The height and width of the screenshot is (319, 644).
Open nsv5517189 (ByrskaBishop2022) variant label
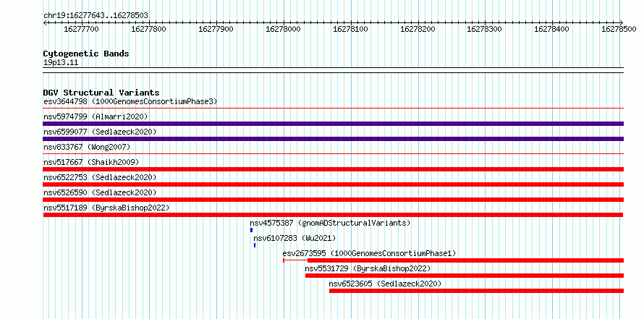point(106,208)
